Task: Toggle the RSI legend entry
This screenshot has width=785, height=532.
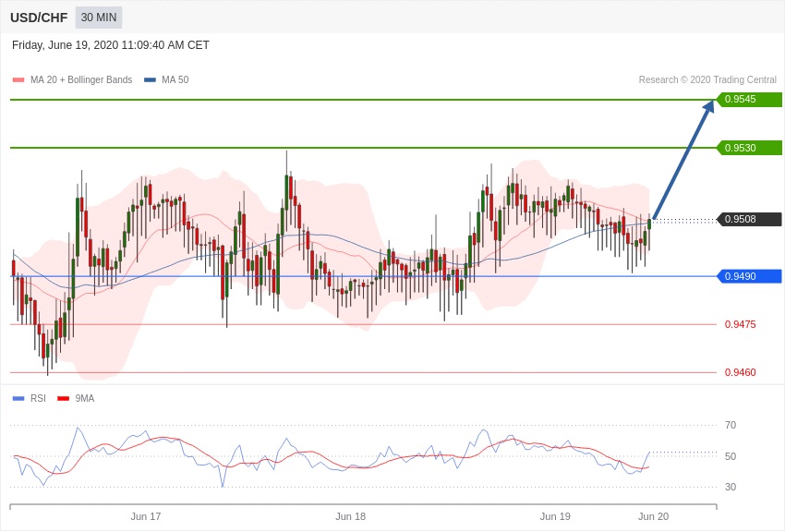Action: pos(38,399)
